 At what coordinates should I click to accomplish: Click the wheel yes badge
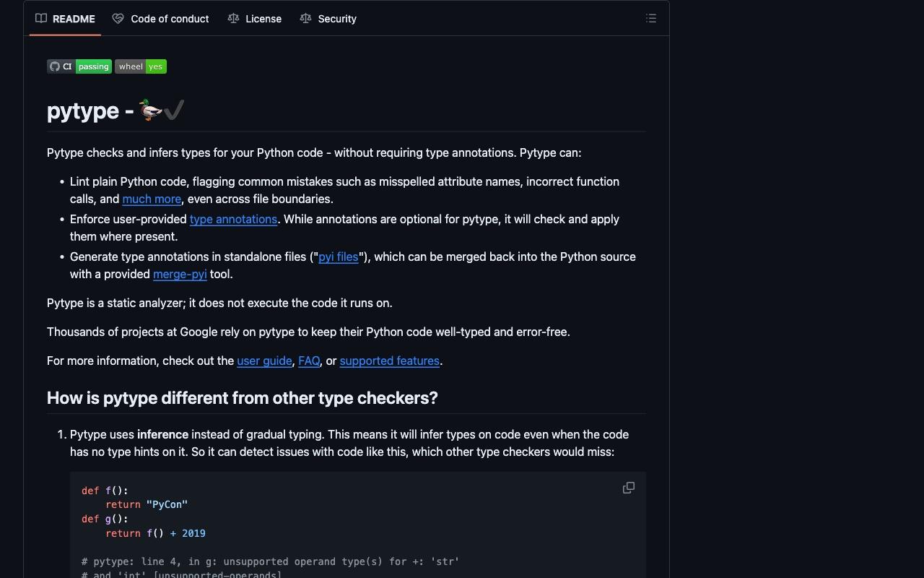click(141, 66)
